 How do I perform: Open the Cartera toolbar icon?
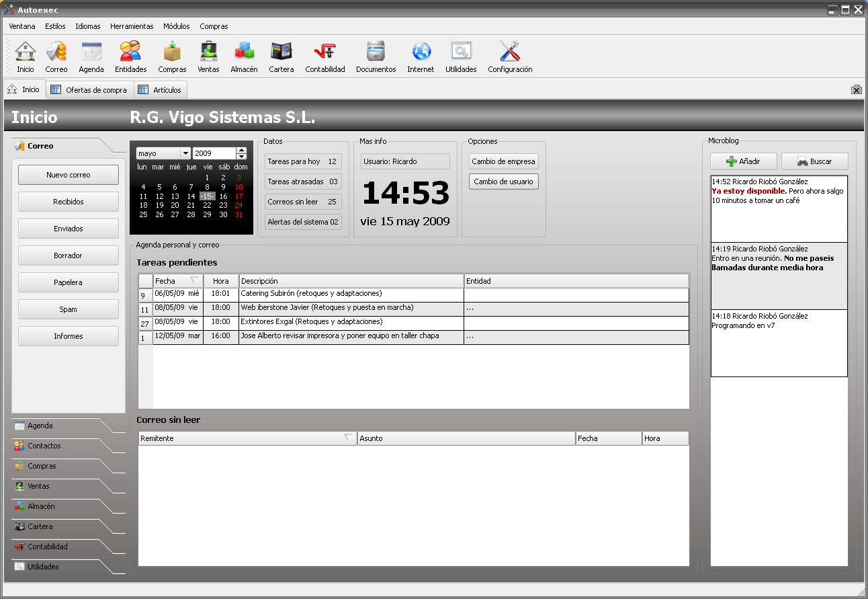tap(281, 56)
